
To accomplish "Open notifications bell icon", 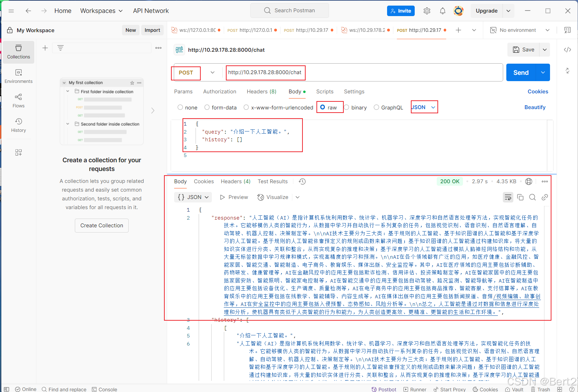I will click(x=443, y=11).
